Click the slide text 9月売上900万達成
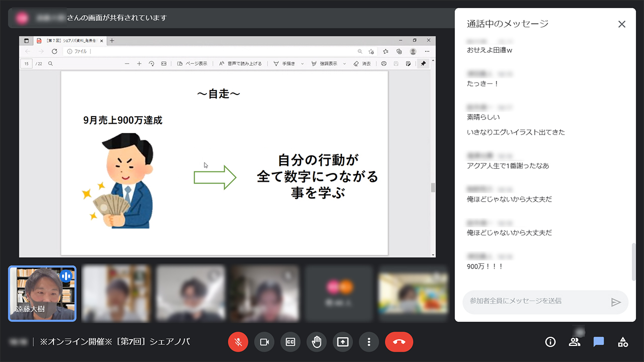This screenshot has width=644, height=362. pyautogui.click(x=123, y=120)
